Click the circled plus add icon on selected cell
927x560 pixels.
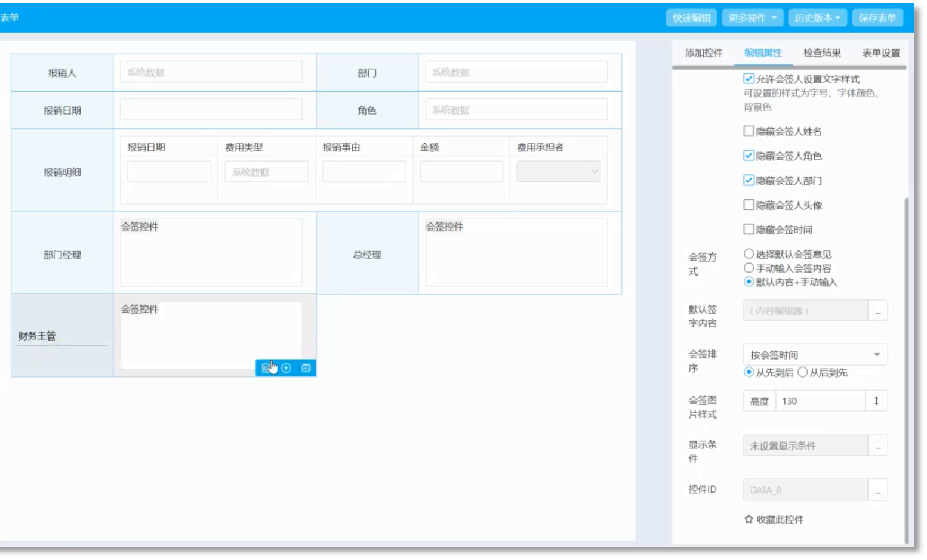click(287, 369)
